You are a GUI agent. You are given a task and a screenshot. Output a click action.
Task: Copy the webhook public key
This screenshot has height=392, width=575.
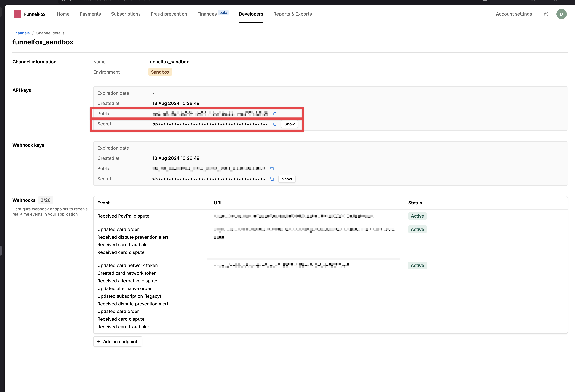coord(272,169)
